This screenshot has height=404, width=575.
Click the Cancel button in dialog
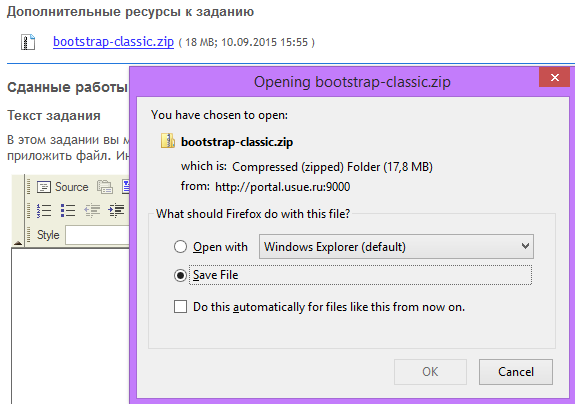[x=516, y=372]
